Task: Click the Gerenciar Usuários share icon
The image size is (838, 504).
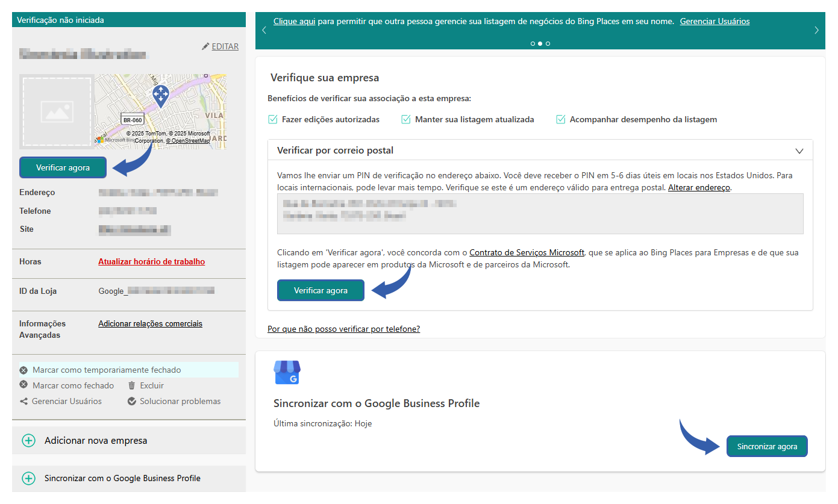Action: [x=24, y=401]
